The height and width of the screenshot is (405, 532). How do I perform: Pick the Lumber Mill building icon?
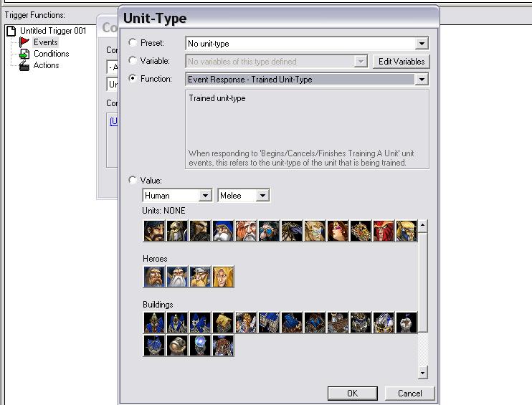tap(292, 323)
